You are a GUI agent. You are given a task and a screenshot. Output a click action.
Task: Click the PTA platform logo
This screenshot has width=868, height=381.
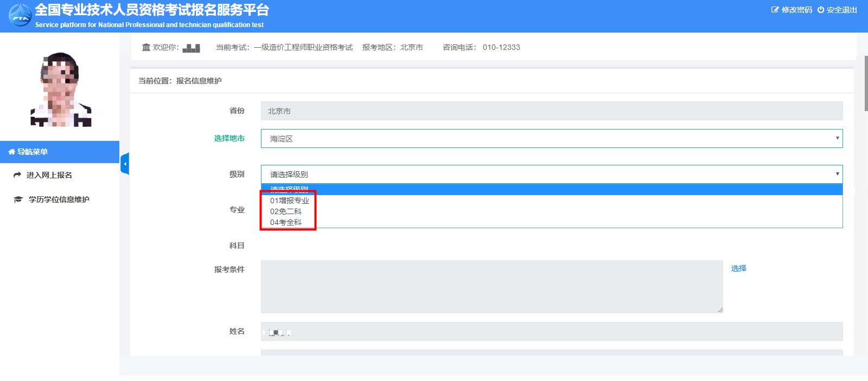click(x=20, y=15)
